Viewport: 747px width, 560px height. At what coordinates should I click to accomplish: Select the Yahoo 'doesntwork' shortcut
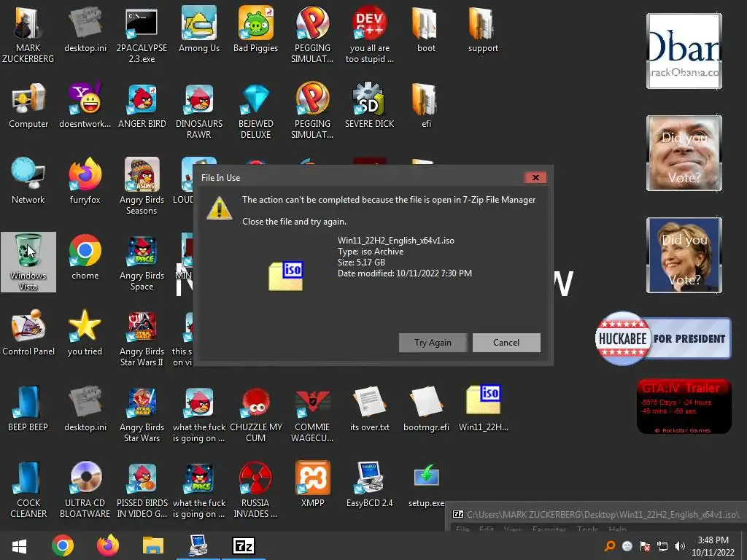click(x=85, y=106)
